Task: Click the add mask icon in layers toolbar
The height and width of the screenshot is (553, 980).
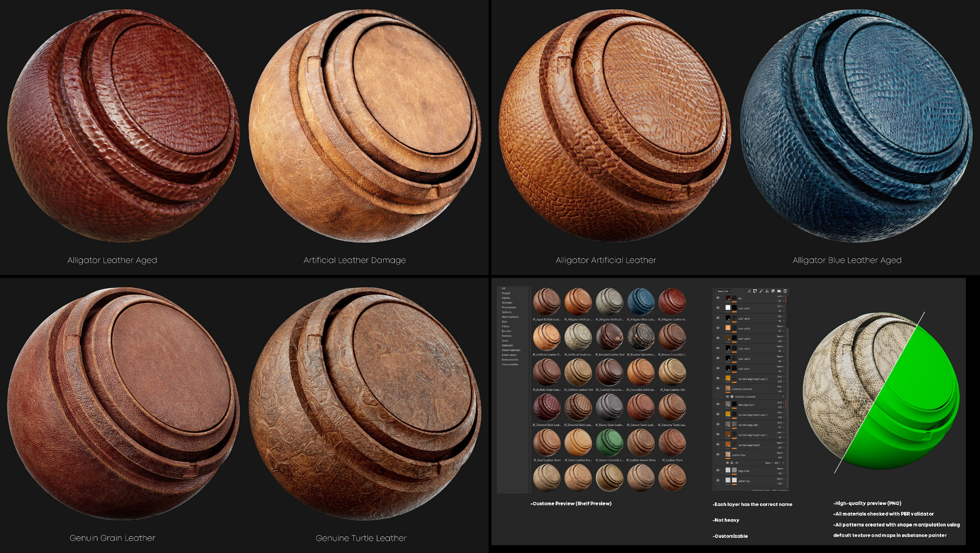Action: click(x=755, y=291)
